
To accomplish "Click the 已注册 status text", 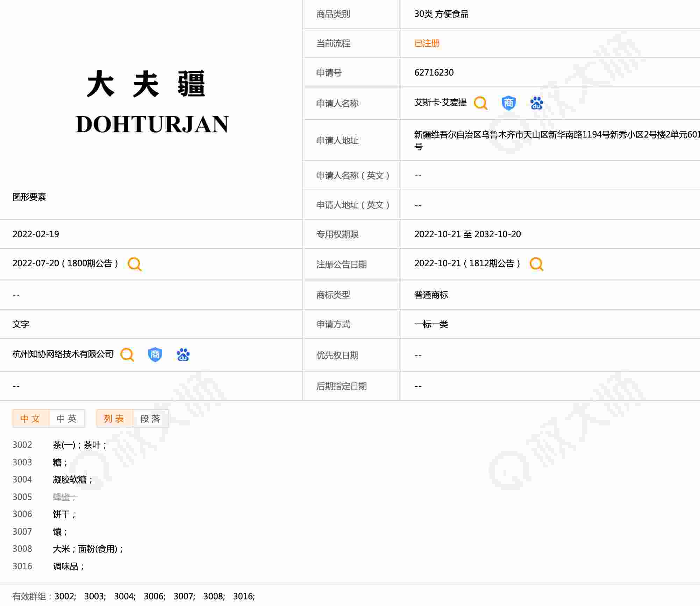I will 427,43.
